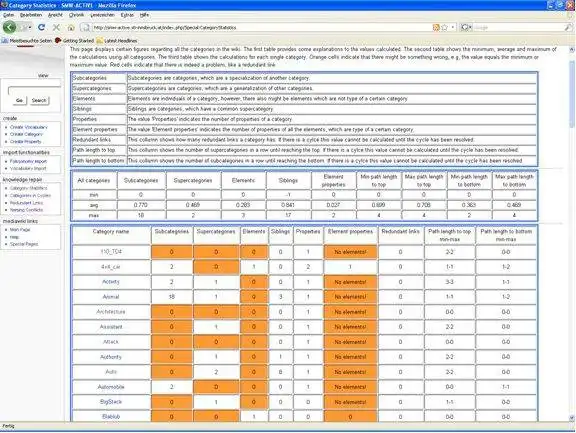Open the Category Statistics sidebar link

(x=29, y=188)
